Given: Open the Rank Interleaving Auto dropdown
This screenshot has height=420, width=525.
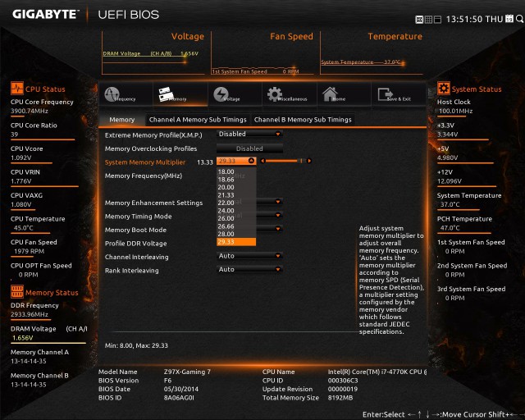Looking at the screenshot, I should [x=249, y=269].
